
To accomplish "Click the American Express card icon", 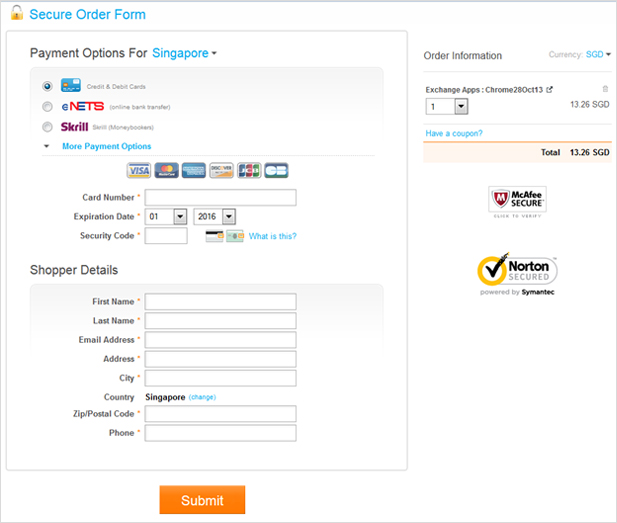I will coord(194,170).
